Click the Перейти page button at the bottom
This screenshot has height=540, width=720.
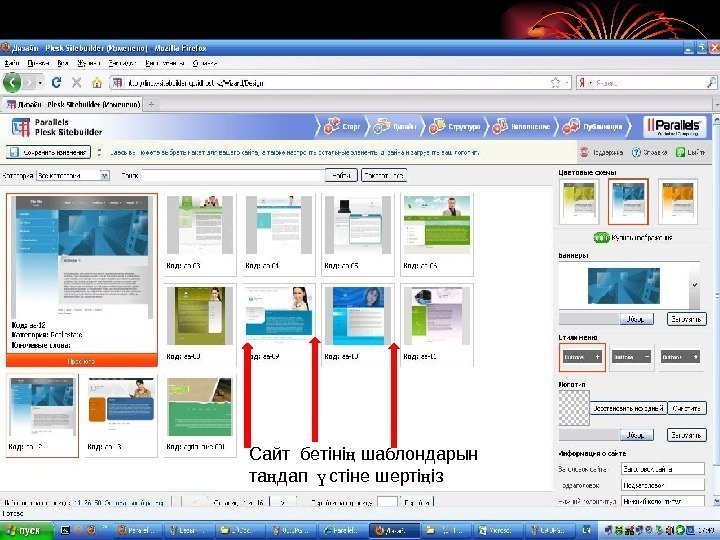point(417,503)
